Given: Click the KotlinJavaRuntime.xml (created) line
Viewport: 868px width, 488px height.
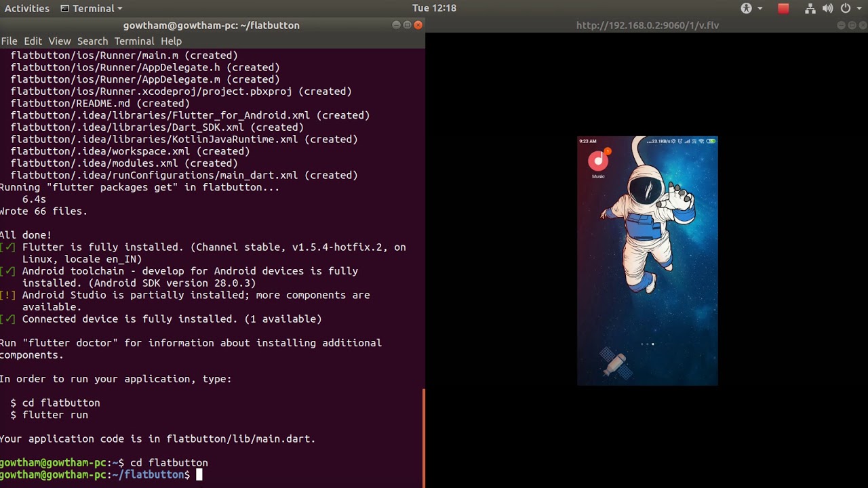Looking at the screenshot, I should [x=184, y=140].
